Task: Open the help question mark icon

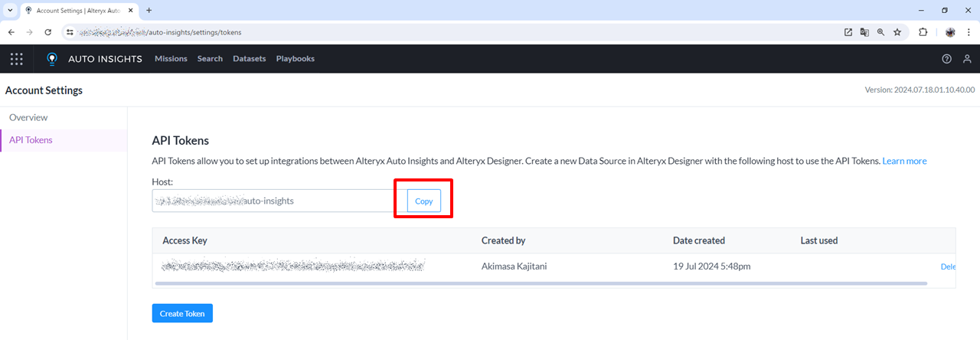Action: point(947,59)
